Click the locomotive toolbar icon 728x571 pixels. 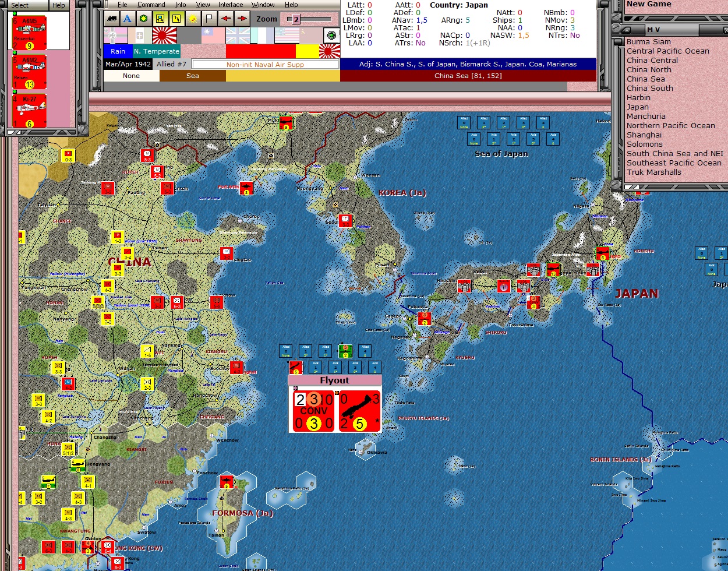(x=111, y=19)
